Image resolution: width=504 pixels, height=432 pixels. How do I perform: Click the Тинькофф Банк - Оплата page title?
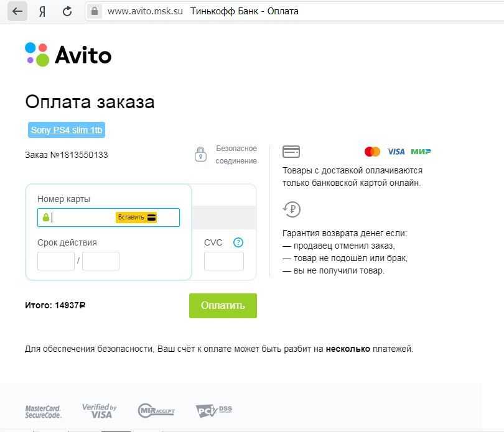pyautogui.click(x=245, y=11)
